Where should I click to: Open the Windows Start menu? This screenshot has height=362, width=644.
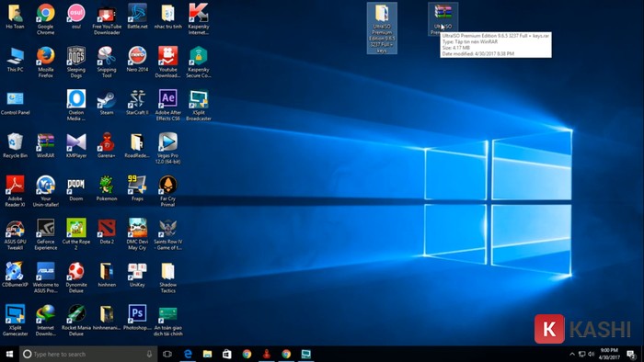[x=9, y=354]
